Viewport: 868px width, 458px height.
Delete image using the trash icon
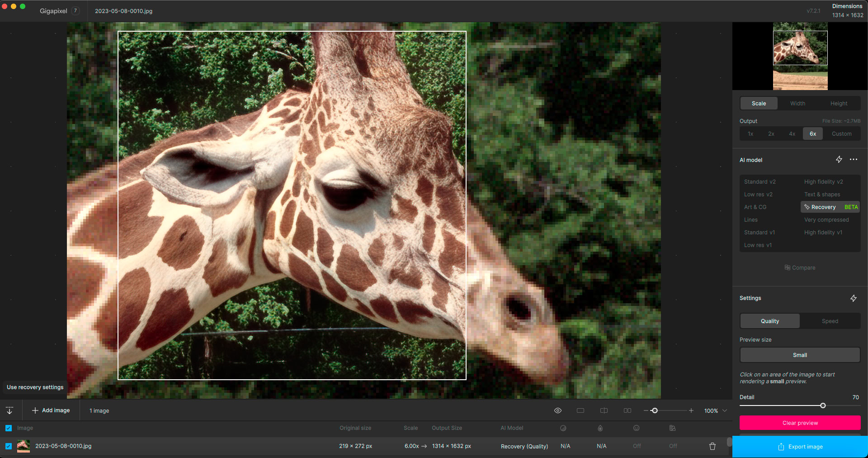click(x=712, y=446)
